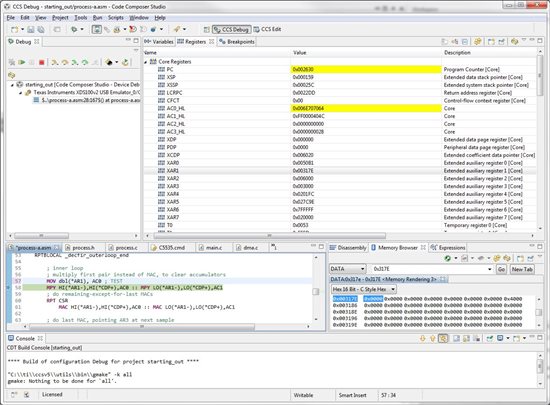
Task: Open the memory address history dropdown arrow
Action: tap(490, 269)
